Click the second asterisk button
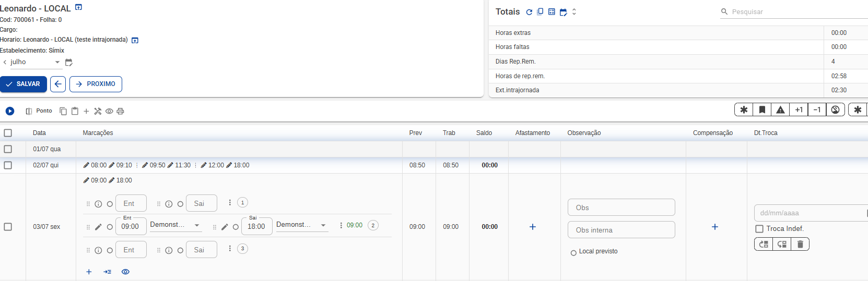 pyautogui.click(x=858, y=109)
